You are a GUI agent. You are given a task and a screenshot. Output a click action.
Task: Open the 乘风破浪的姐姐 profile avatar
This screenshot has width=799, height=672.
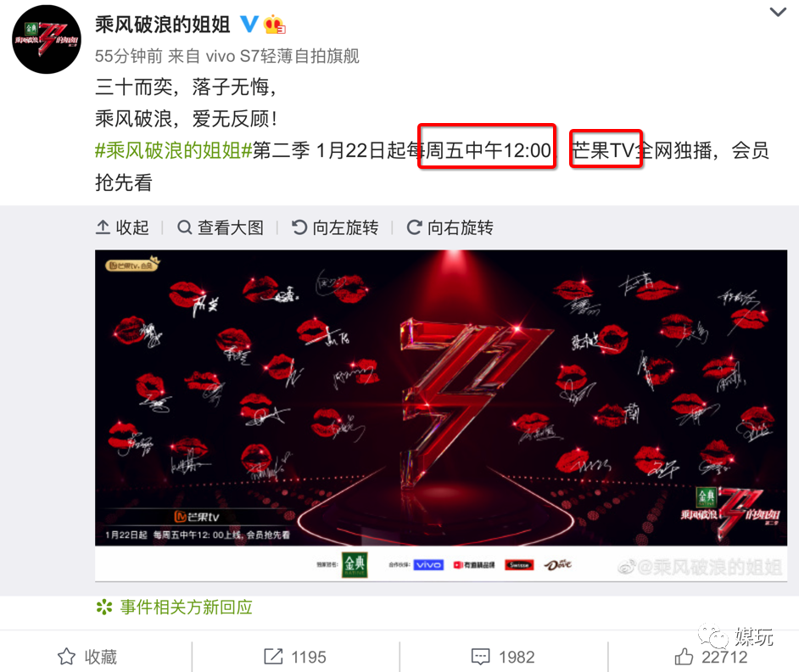(47, 39)
